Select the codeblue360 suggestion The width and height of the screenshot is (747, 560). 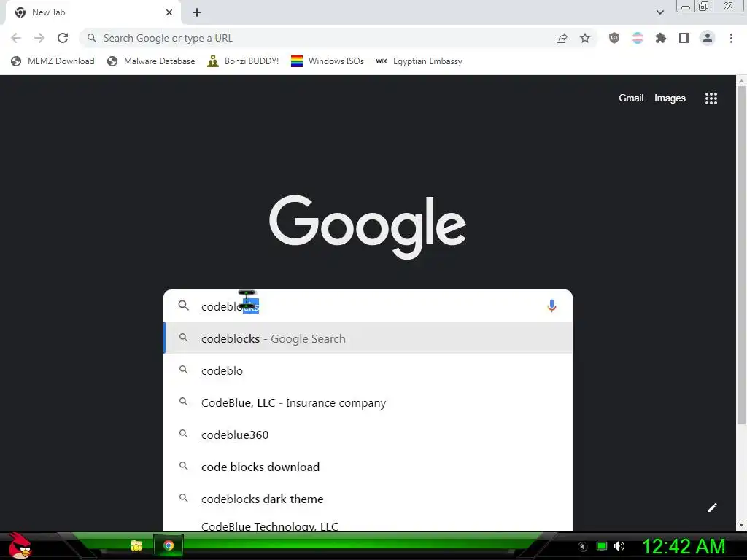[x=368, y=435]
